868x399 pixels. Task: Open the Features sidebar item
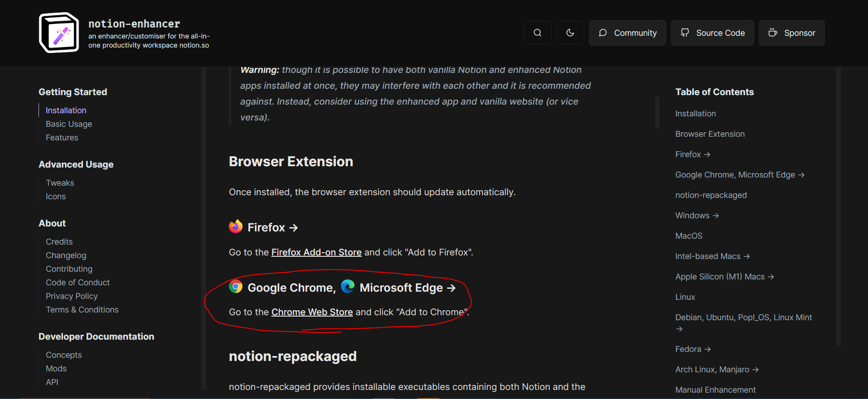click(62, 138)
